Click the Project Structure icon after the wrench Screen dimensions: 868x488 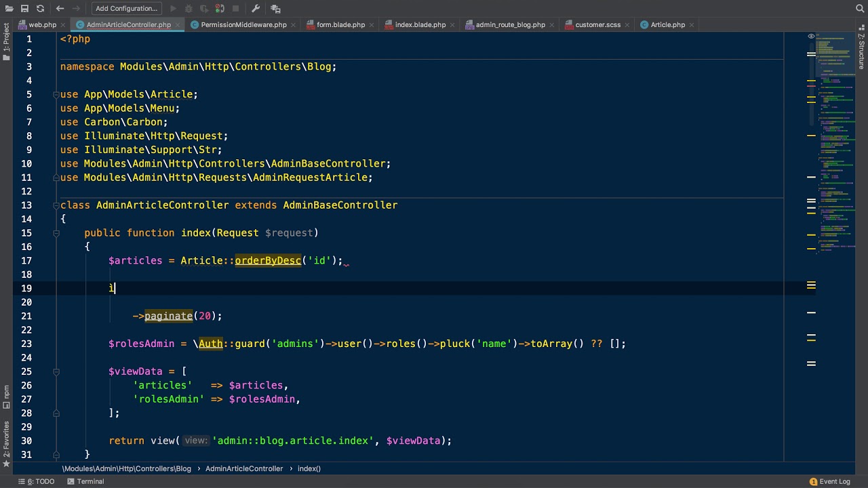tap(275, 8)
